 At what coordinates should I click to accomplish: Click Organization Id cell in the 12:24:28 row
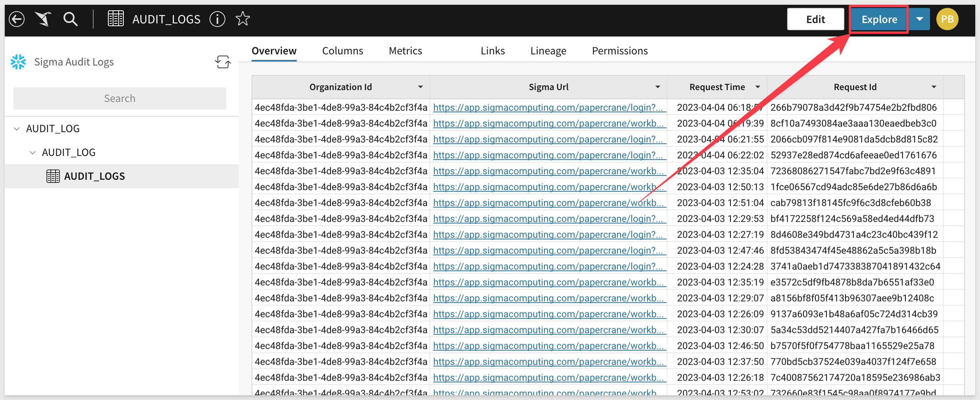(341, 266)
